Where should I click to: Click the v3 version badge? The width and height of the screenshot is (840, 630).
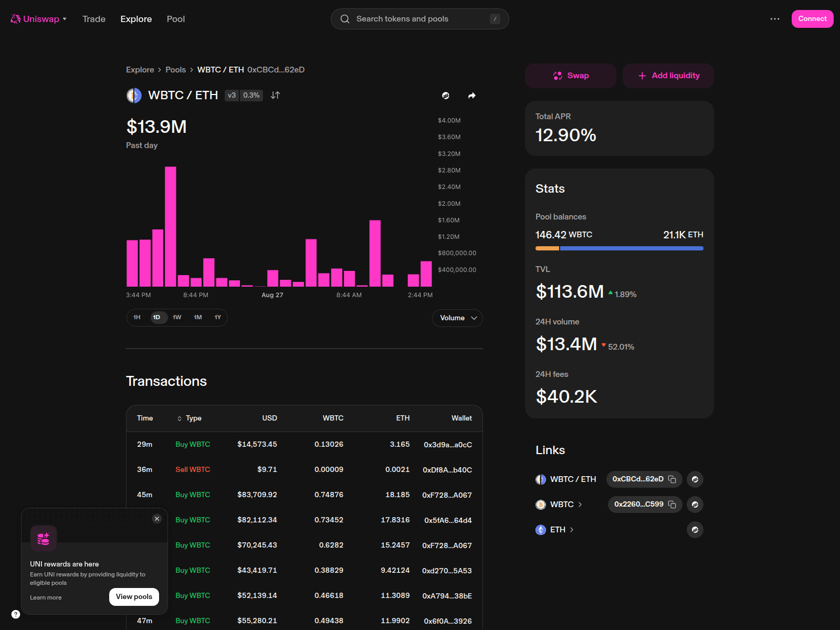232,96
